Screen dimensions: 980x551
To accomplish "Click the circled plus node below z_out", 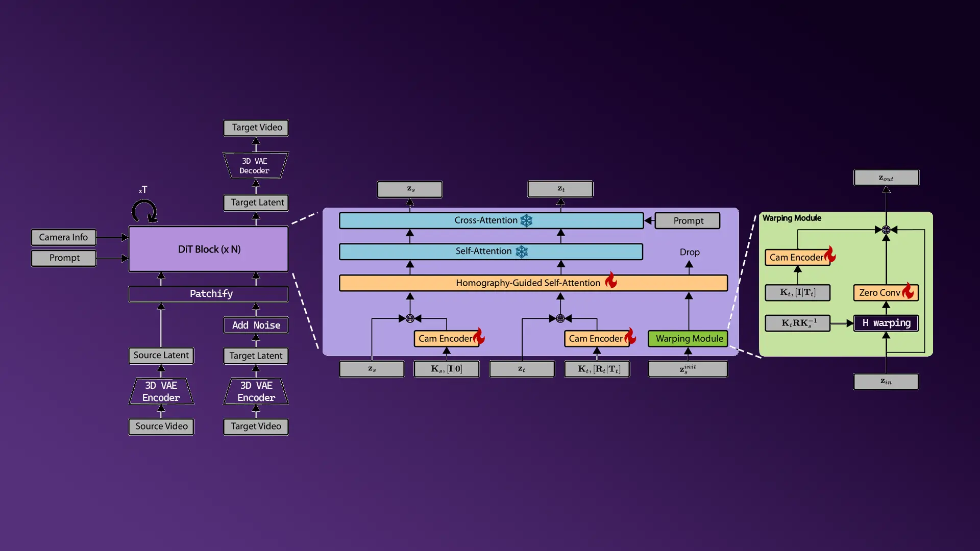I will pyautogui.click(x=886, y=230).
